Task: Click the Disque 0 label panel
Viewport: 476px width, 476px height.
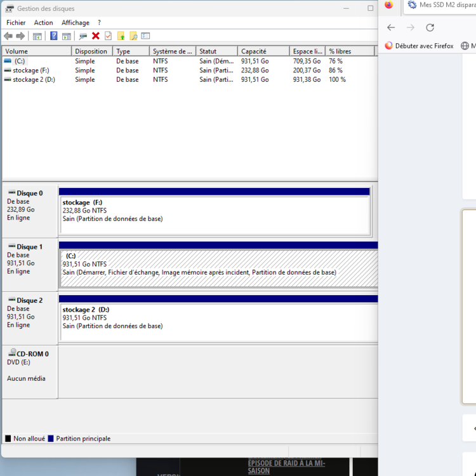Action: point(30,209)
